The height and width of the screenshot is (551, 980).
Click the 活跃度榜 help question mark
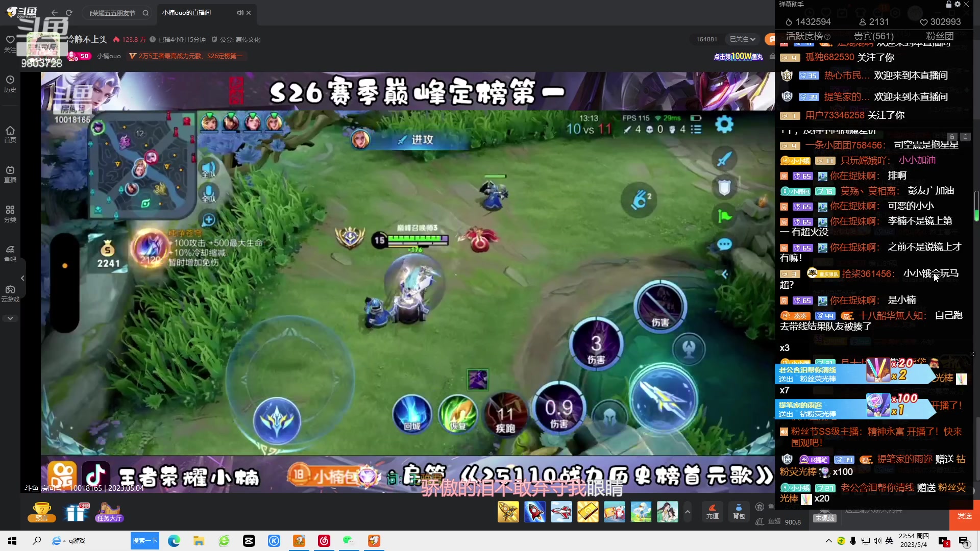pos(827,37)
